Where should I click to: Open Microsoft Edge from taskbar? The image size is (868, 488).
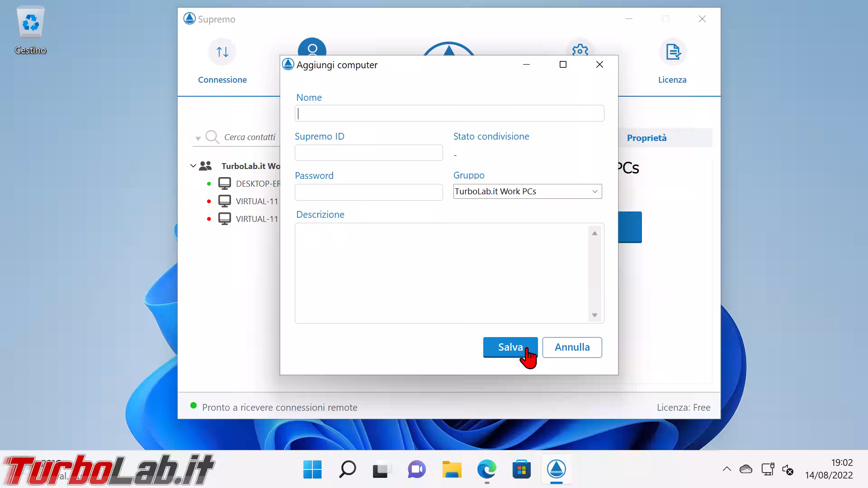(486, 469)
